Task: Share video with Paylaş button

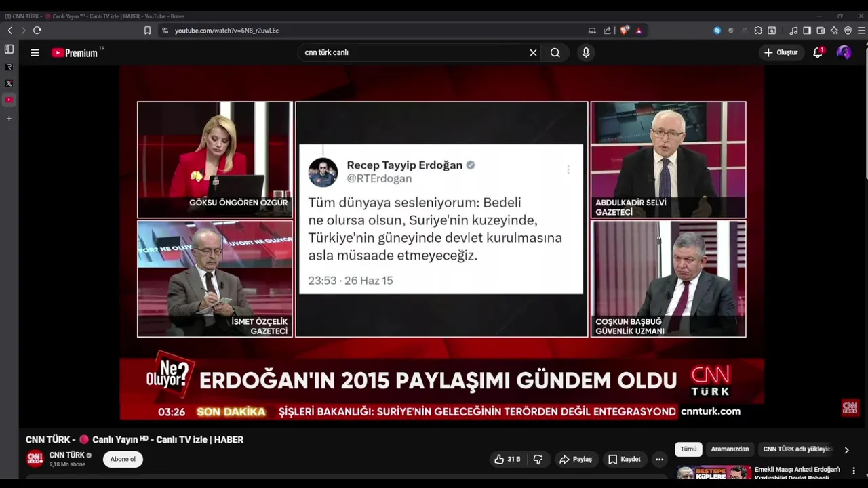Action: click(x=576, y=459)
